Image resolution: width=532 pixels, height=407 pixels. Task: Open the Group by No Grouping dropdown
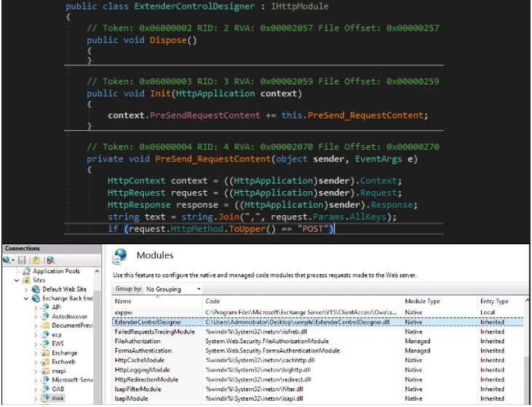click(x=174, y=289)
